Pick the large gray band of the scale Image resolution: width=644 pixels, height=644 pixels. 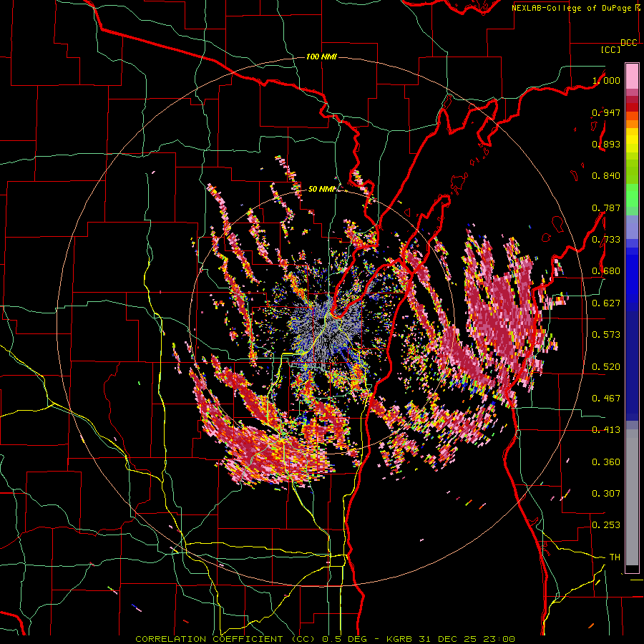(632, 497)
